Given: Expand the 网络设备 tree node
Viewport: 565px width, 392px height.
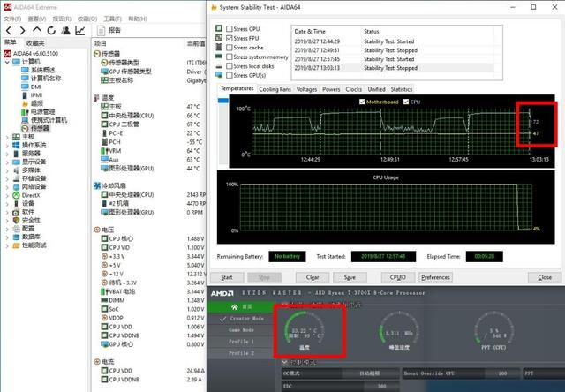Looking at the screenshot, I should 7,186.
